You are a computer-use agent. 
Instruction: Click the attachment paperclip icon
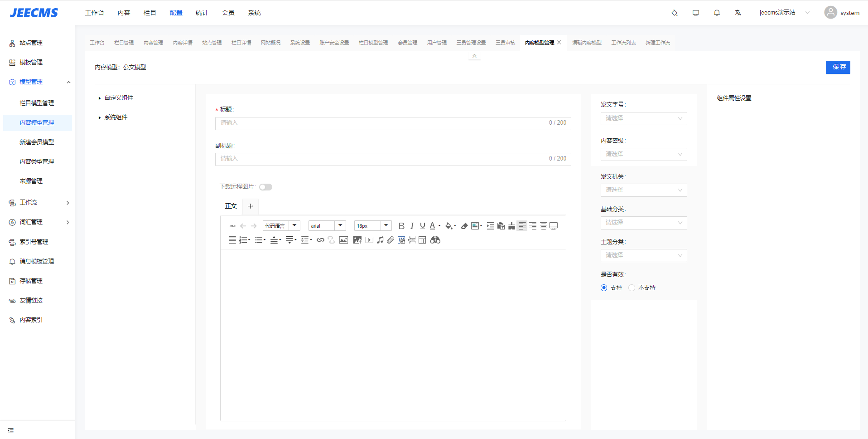point(391,240)
